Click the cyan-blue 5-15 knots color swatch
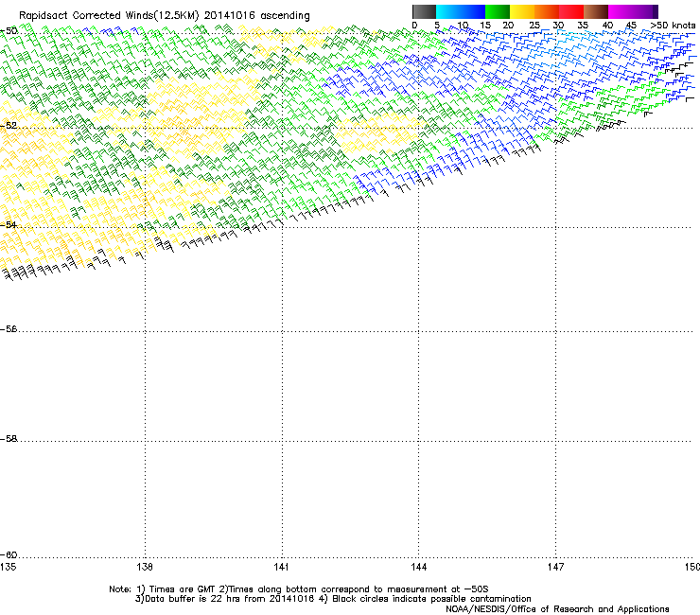The height and width of the screenshot is (615, 700). coord(461,11)
